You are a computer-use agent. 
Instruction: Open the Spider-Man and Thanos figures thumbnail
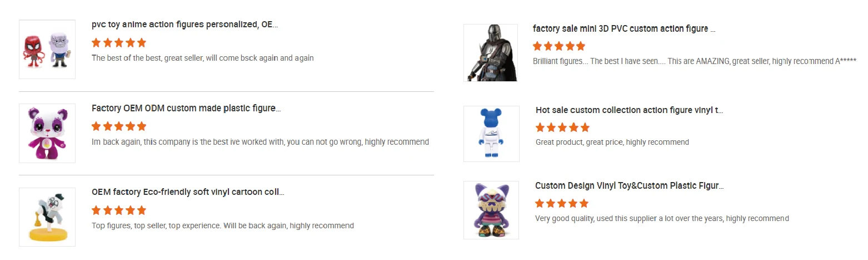[47, 50]
